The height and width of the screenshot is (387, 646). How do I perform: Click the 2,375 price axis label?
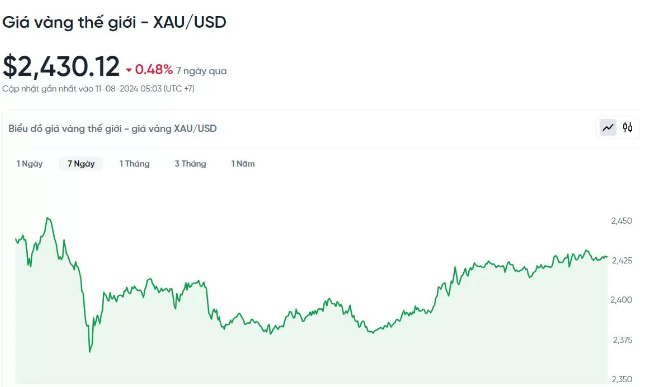pyautogui.click(x=621, y=340)
